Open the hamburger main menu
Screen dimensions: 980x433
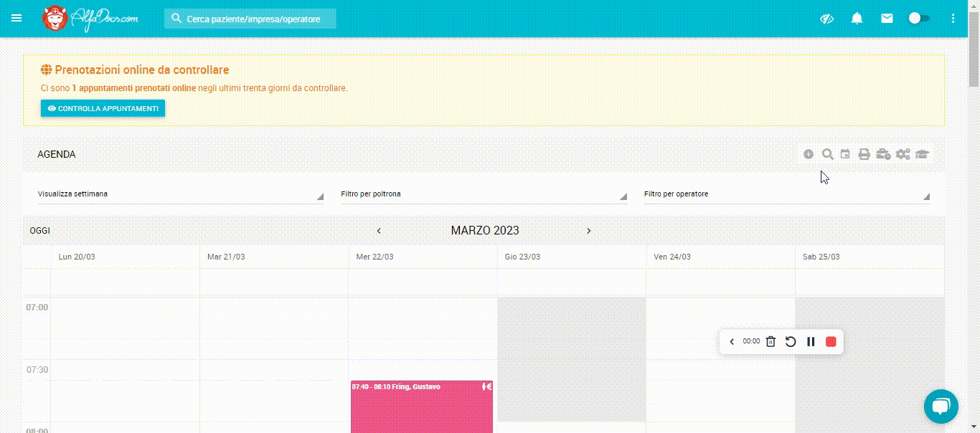17,18
